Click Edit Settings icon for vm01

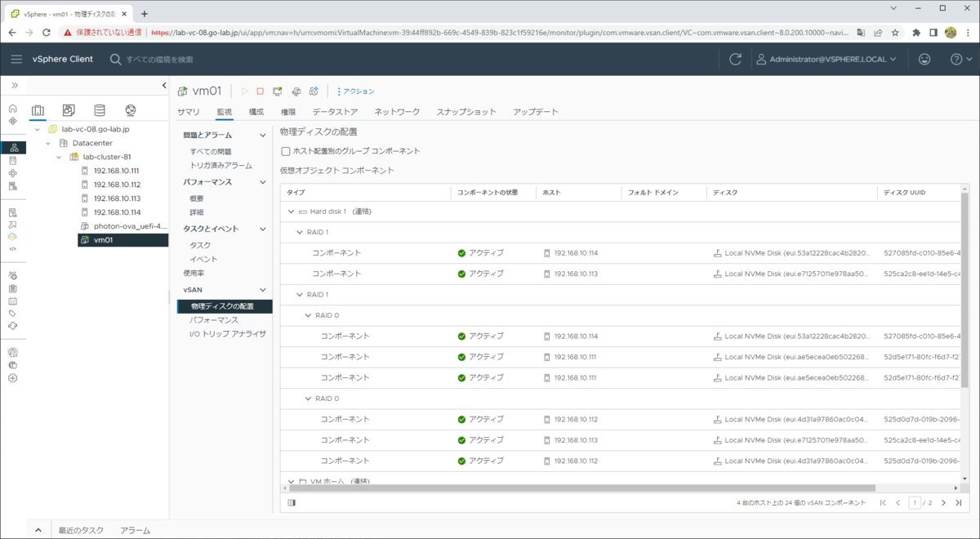coord(296,91)
